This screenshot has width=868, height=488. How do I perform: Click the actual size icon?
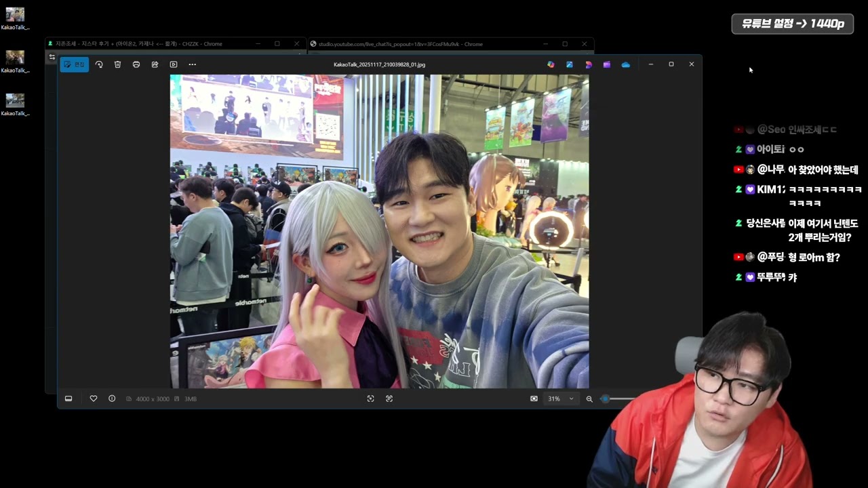tap(389, 399)
